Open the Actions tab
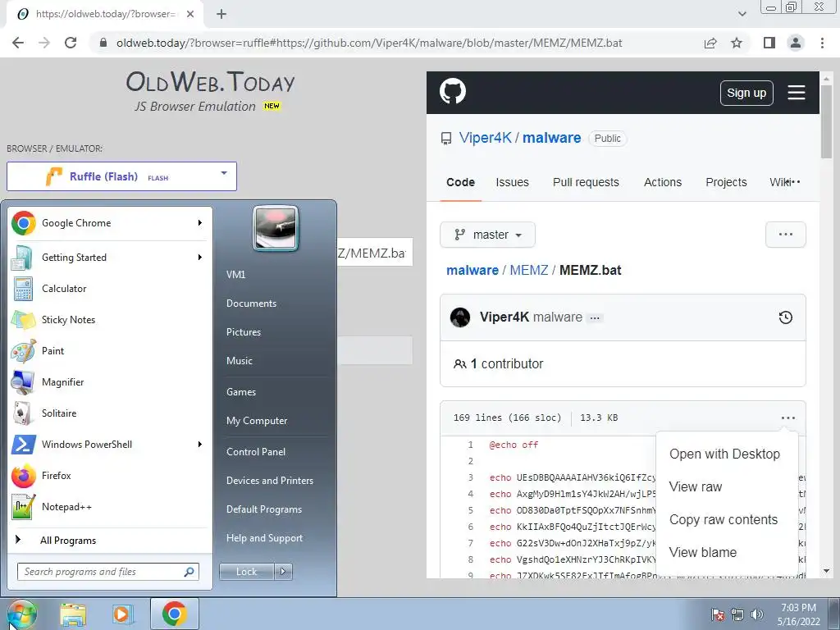The height and width of the screenshot is (630, 840). coord(663,182)
